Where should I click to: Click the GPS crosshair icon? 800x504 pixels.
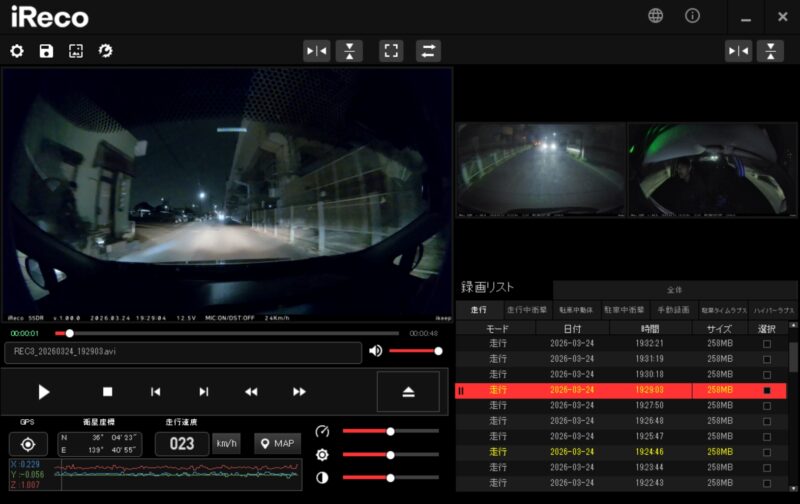coord(28,444)
